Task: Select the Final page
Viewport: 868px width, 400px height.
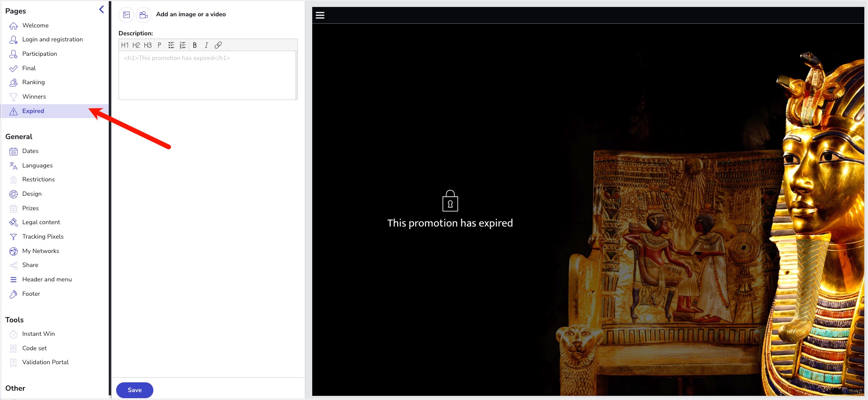Action: pos(29,68)
